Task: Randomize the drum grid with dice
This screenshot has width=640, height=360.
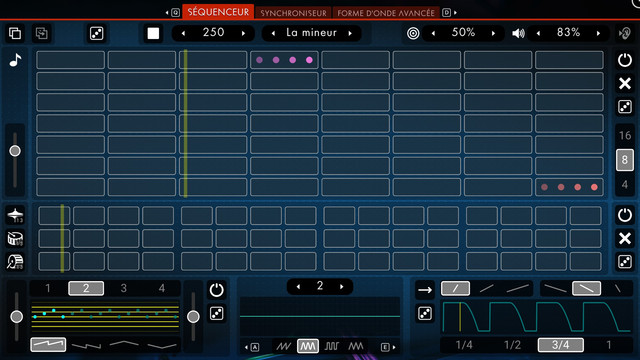Action: [x=624, y=262]
